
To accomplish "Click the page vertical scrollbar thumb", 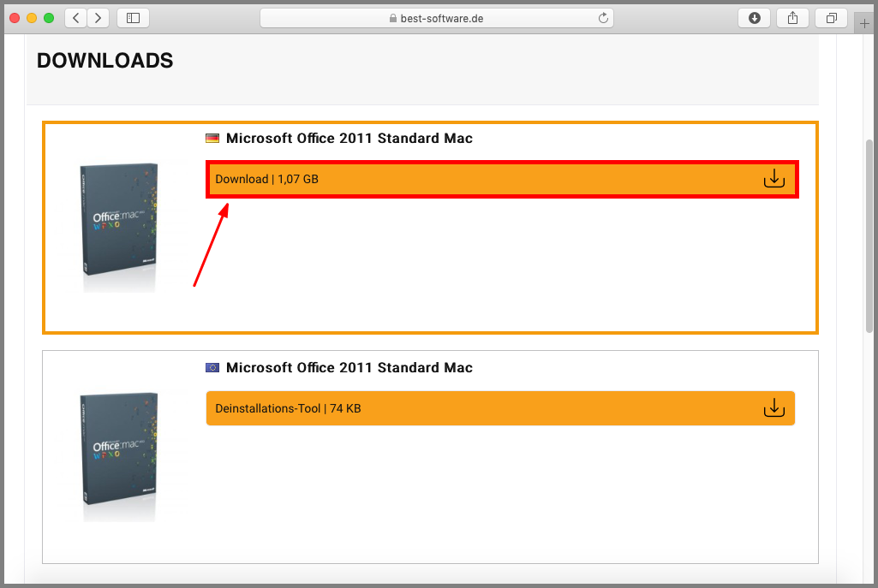I will [869, 236].
